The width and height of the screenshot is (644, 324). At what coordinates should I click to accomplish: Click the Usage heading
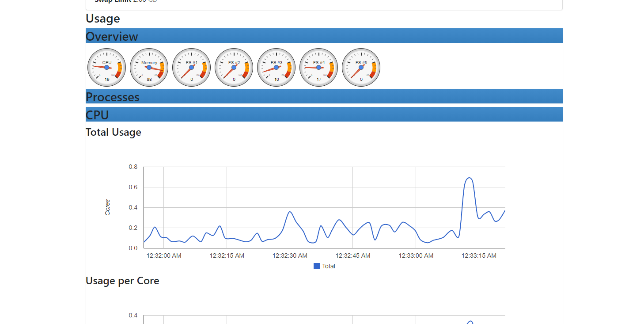(x=103, y=19)
